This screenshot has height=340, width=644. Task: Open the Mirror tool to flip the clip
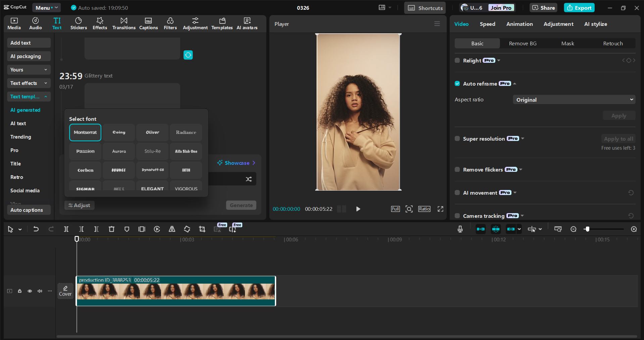(171, 229)
